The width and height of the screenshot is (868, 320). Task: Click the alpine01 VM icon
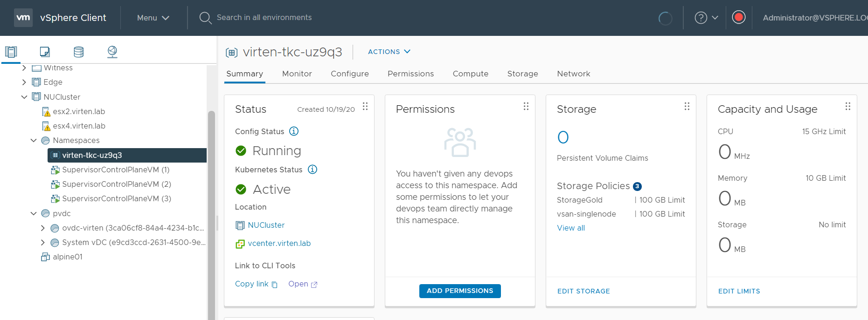(45, 257)
